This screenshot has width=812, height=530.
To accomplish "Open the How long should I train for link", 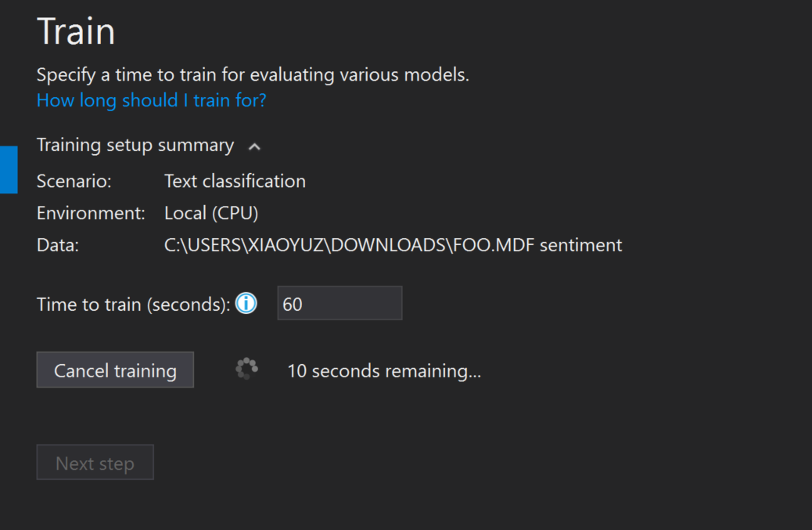I will [x=150, y=100].
